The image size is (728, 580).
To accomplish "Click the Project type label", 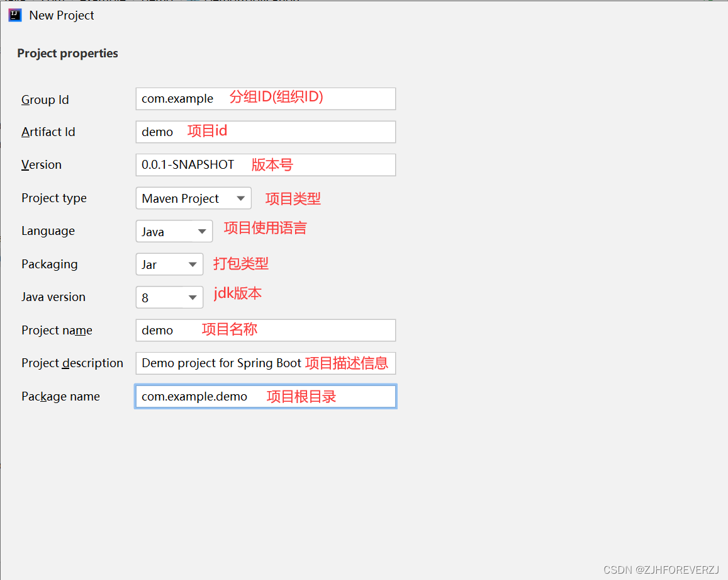I will coord(54,198).
